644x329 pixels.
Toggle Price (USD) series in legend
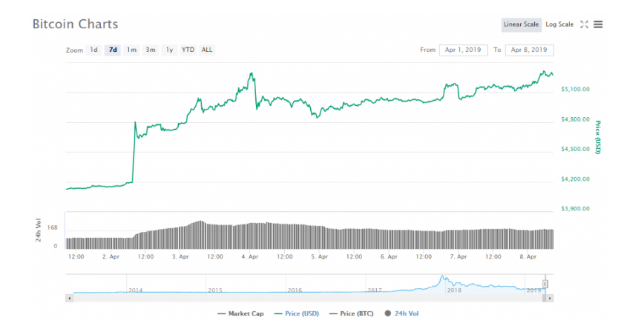(x=297, y=313)
